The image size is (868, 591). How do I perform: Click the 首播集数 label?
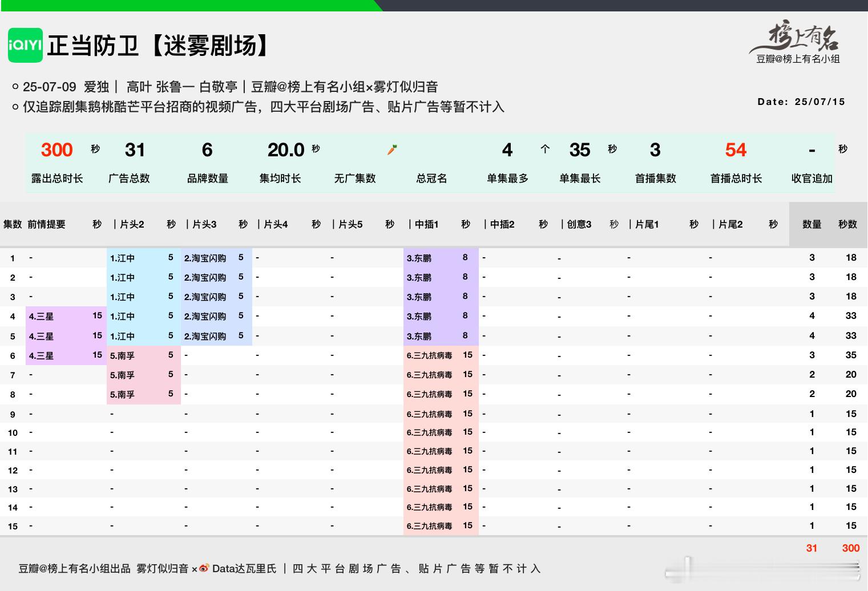655,179
